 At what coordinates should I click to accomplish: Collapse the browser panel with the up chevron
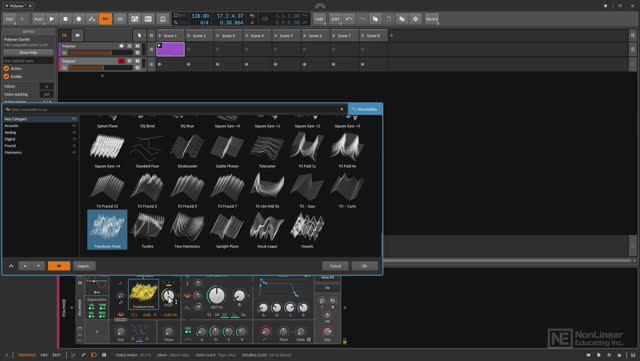[11, 266]
